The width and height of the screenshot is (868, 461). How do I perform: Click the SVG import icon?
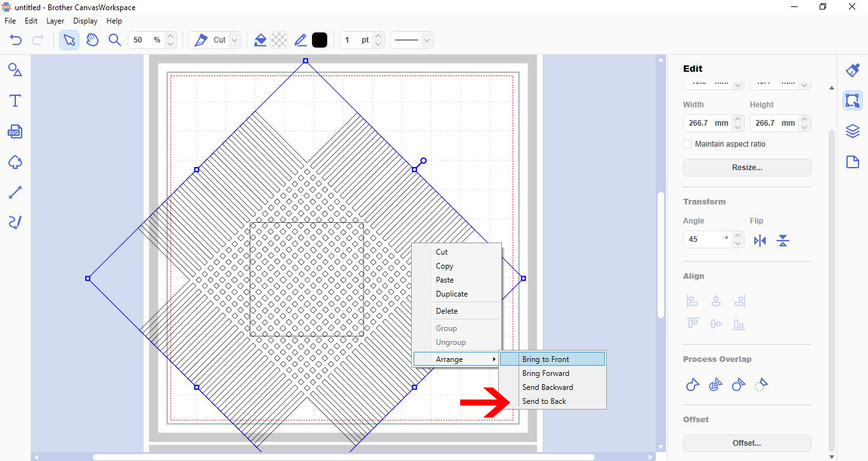pos(15,131)
